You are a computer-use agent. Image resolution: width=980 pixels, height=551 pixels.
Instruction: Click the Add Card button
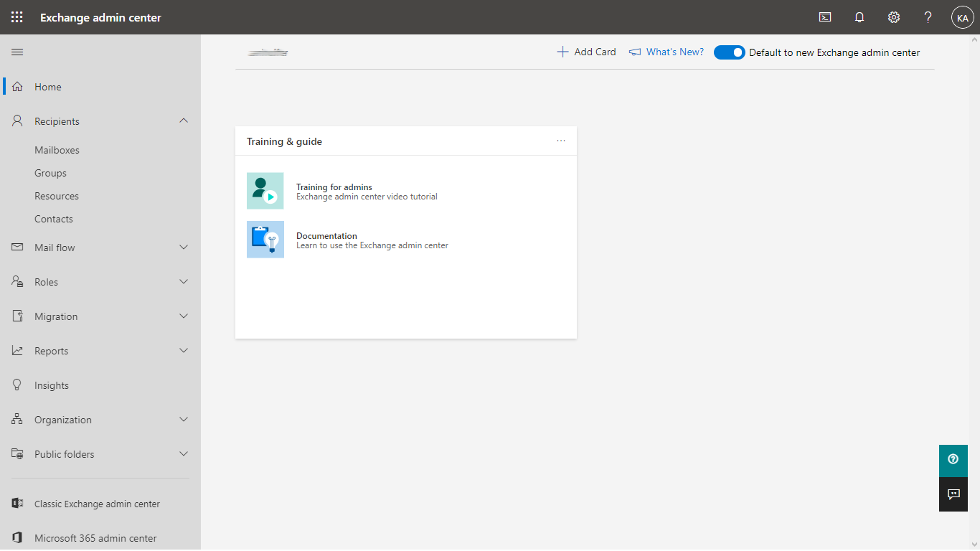click(586, 52)
